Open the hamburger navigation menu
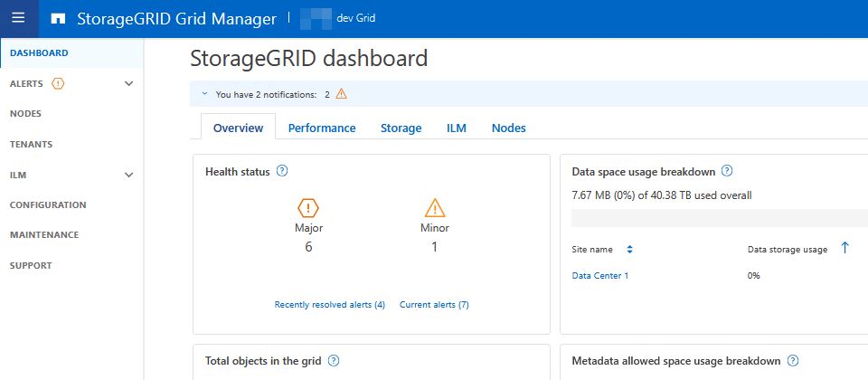The width and height of the screenshot is (868, 380). pos(18,18)
